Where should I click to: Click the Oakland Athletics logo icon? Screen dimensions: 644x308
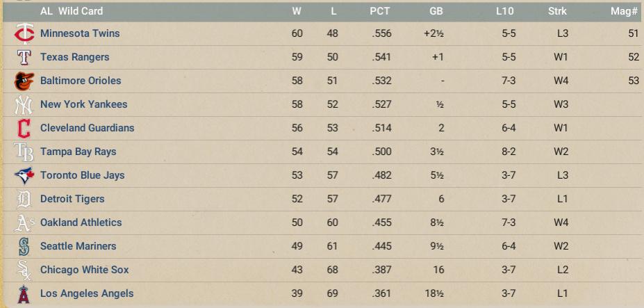pyautogui.click(x=24, y=222)
